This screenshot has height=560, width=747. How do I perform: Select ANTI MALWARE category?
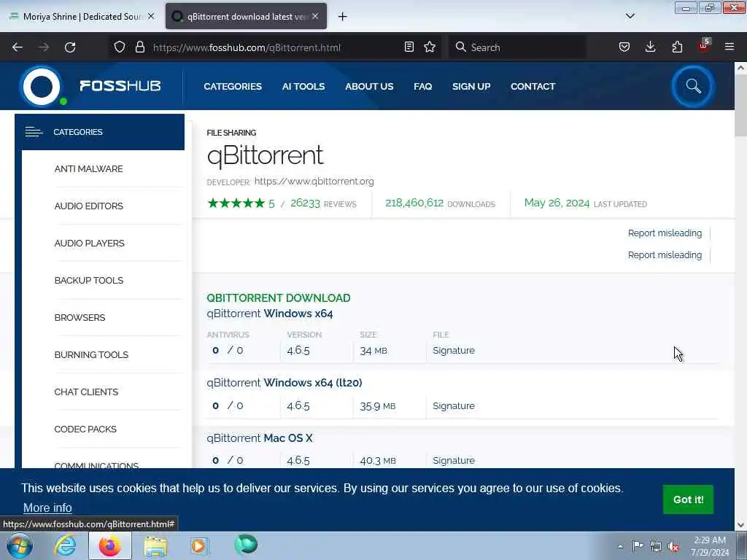[88, 169]
